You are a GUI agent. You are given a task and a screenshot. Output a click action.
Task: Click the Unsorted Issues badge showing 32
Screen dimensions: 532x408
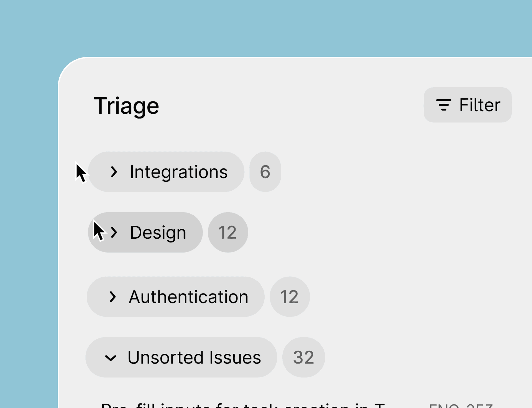303,358
